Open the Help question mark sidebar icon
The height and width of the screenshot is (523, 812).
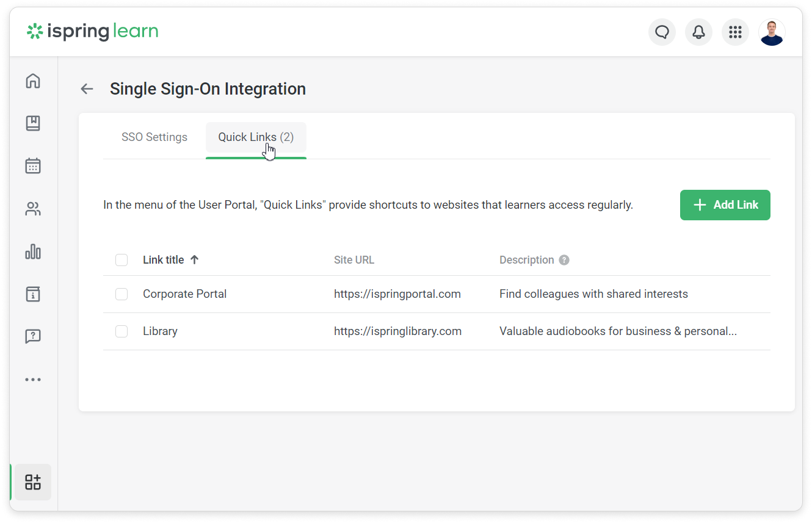(x=33, y=336)
